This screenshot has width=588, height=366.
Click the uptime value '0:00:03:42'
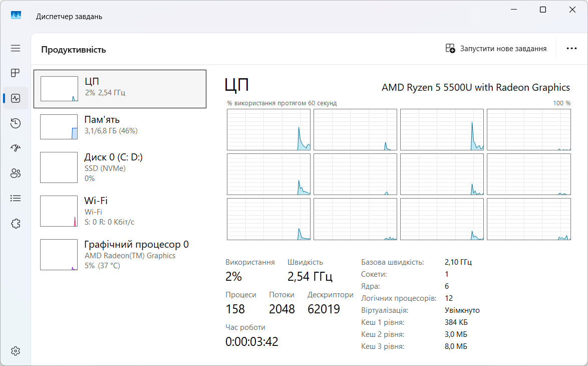tap(251, 341)
